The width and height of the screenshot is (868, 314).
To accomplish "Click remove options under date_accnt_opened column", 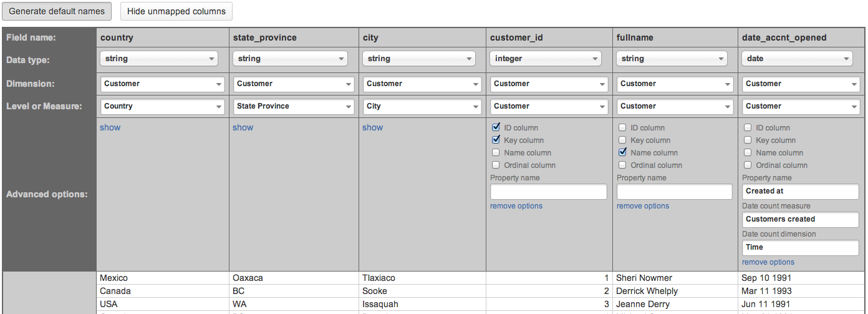I will (768, 262).
